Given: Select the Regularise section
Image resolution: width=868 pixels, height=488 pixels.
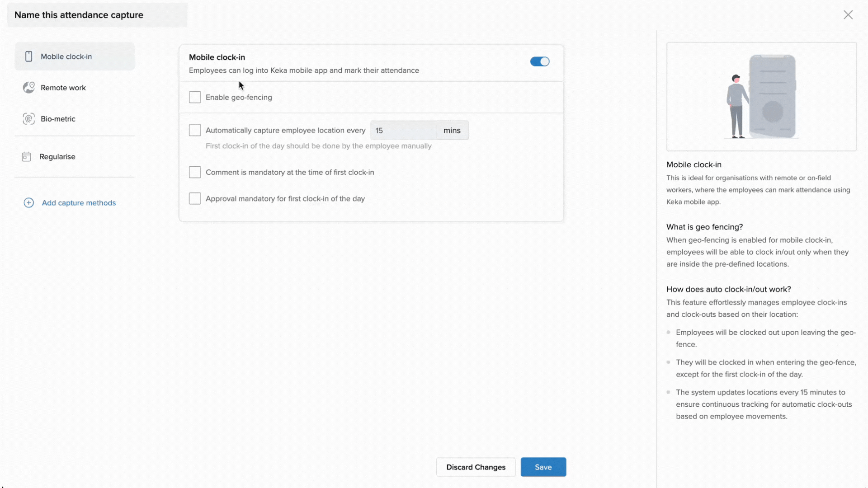Looking at the screenshot, I should pyautogui.click(x=57, y=157).
